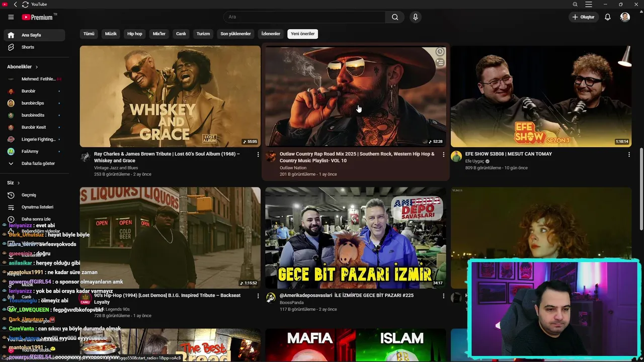Open the Abonelikler section arrow
This screenshot has width=644, height=362.
coord(36,67)
